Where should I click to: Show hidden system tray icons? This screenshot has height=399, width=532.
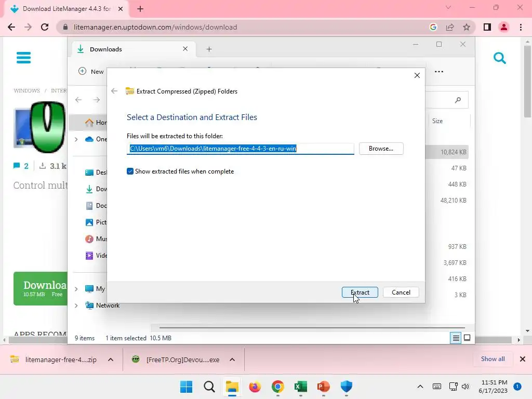[420, 387]
